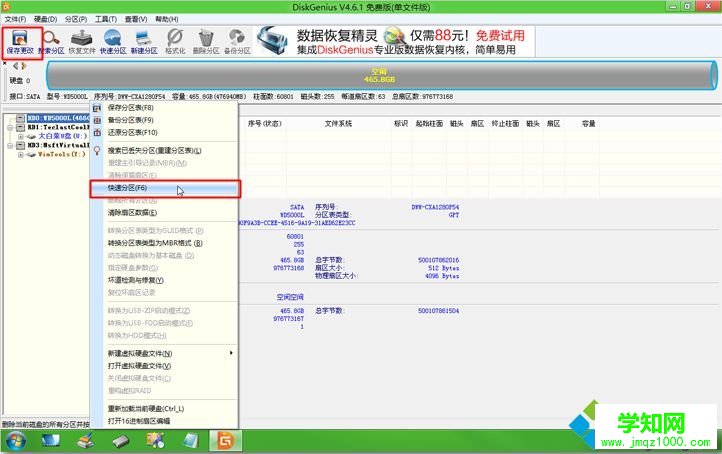This screenshot has height=454, width=722.
Task: Collapse the HD1:TeclastCool tree node
Action: (10, 128)
